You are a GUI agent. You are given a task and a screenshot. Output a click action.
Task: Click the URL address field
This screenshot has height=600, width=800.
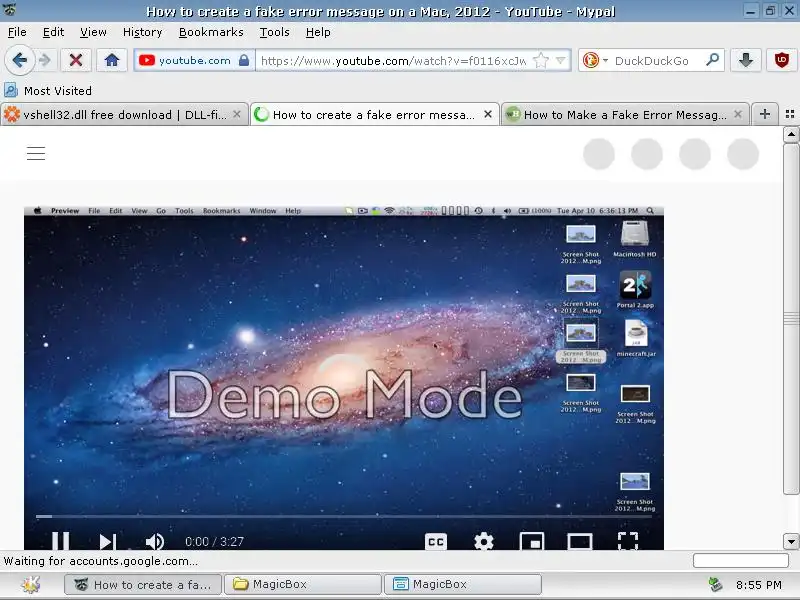coord(393,61)
